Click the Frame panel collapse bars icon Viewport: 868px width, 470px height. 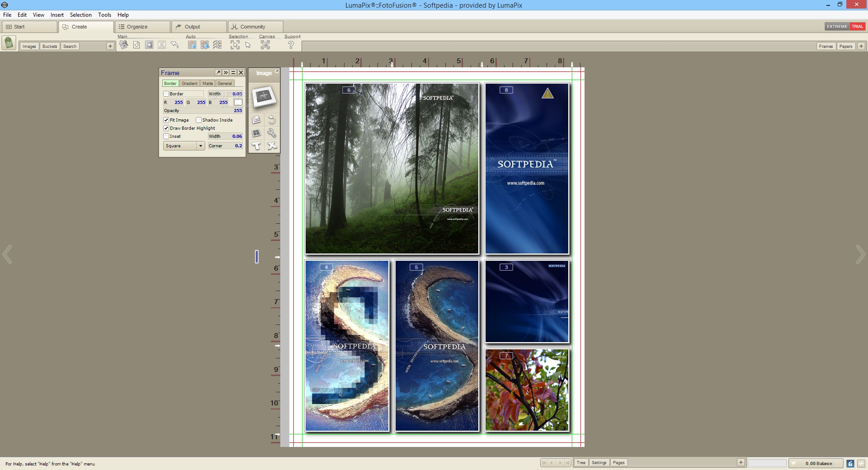coord(233,72)
